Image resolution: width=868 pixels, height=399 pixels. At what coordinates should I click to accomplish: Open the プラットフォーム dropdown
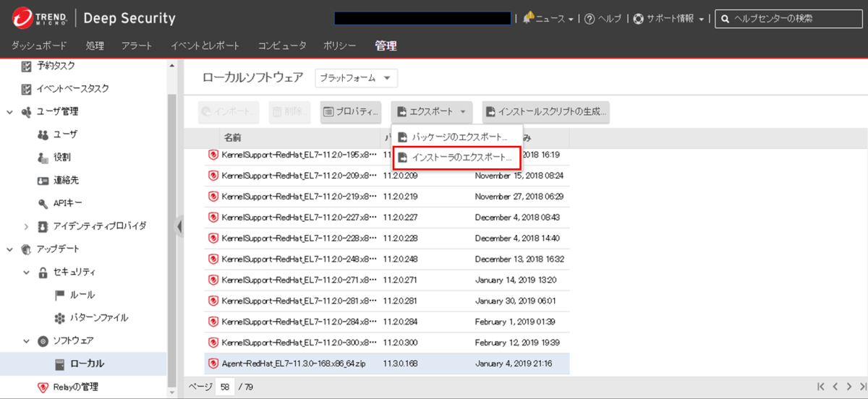(x=357, y=78)
